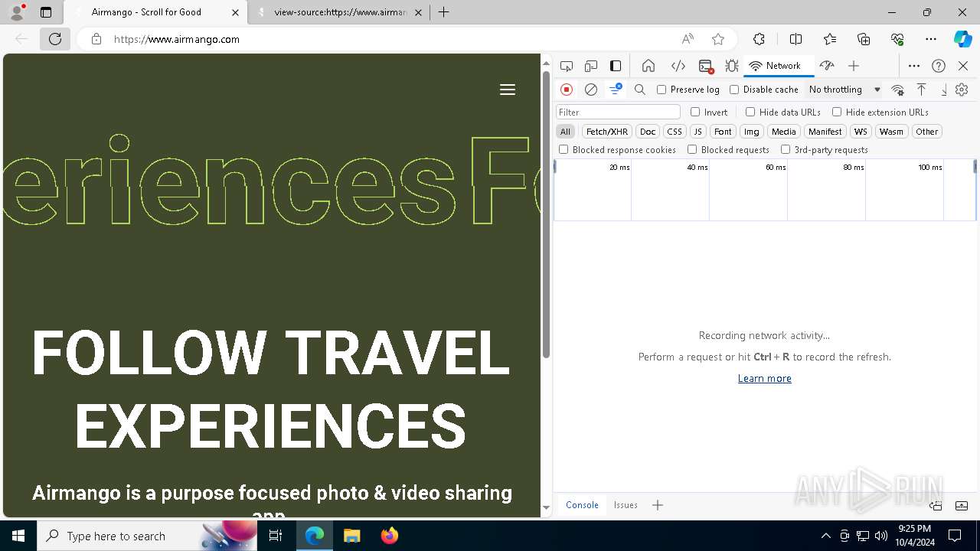This screenshot has width=980, height=551.
Task: Follow the Learn more link
Action: point(765,378)
